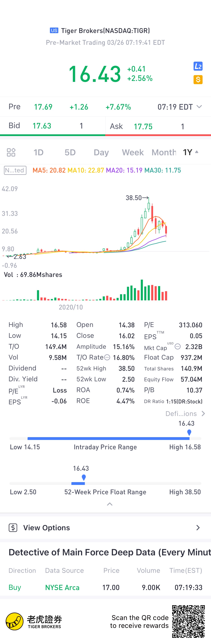
Task: Tap the main price 16.43
Action: [x=95, y=74]
